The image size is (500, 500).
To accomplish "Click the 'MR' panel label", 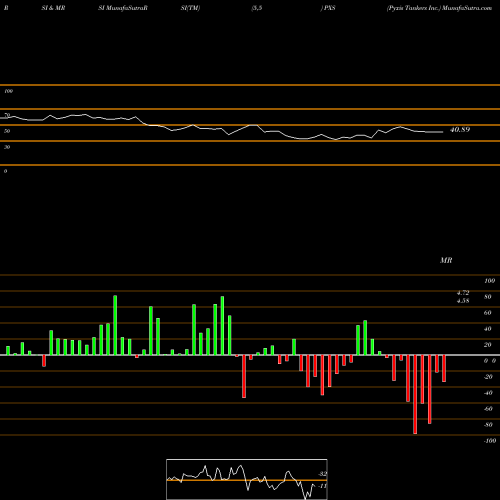I will pos(446,260).
